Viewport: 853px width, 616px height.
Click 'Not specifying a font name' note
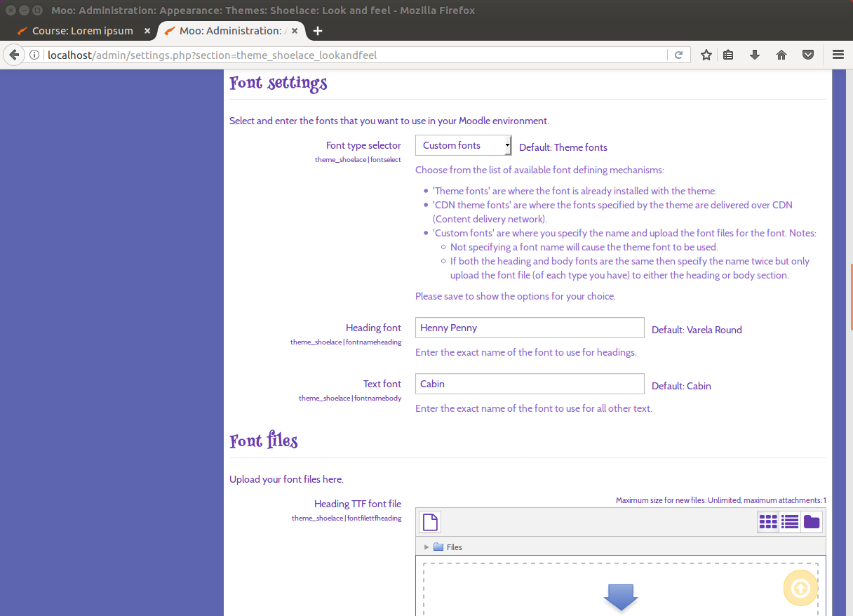(x=584, y=247)
